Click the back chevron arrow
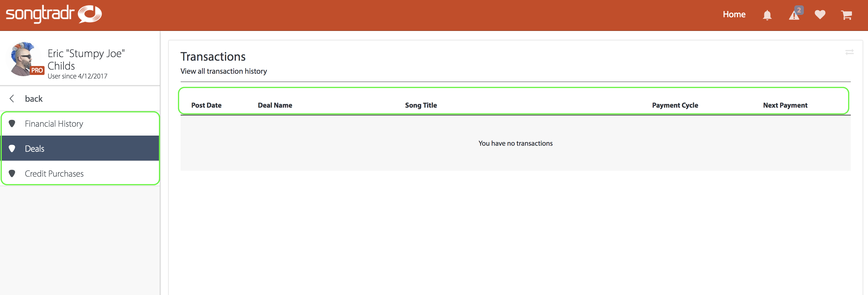This screenshot has height=295, width=868. (12, 98)
